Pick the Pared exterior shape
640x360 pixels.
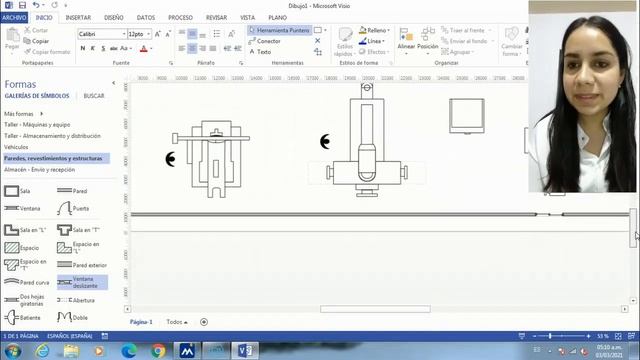(x=82, y=265)
